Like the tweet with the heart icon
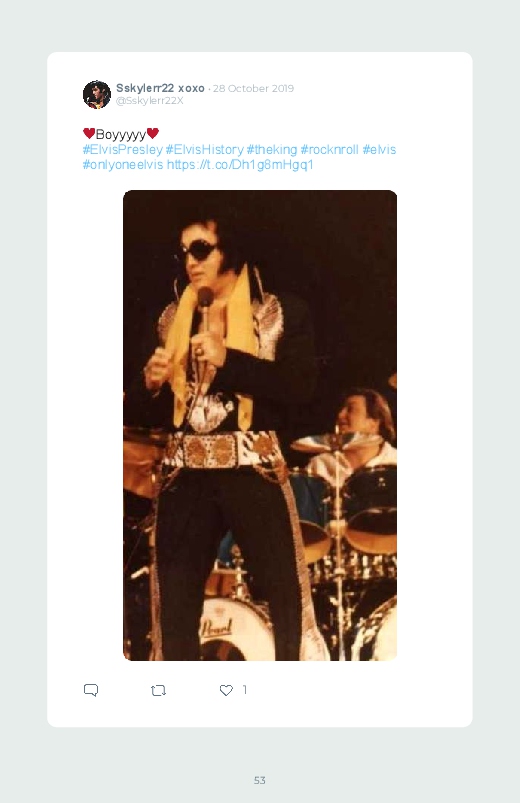Viewport: 520px width, 803px height. (x=226, y=690)
